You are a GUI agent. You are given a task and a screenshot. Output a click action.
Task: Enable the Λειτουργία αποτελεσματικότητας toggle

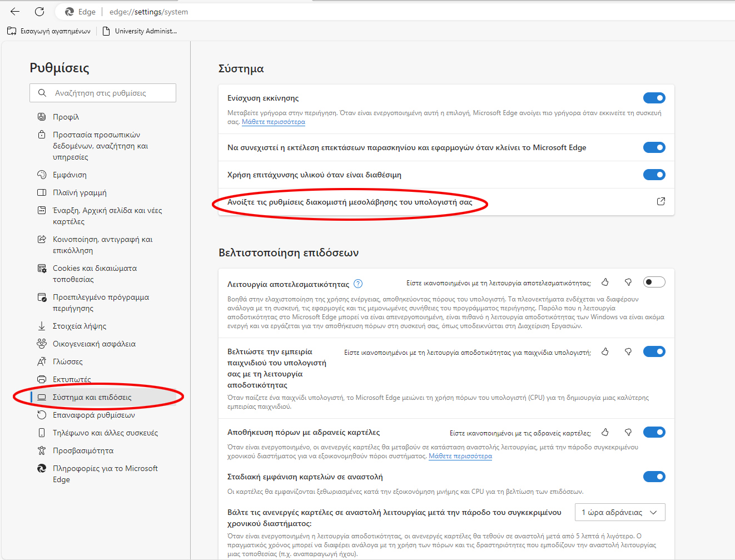point(654,282)
